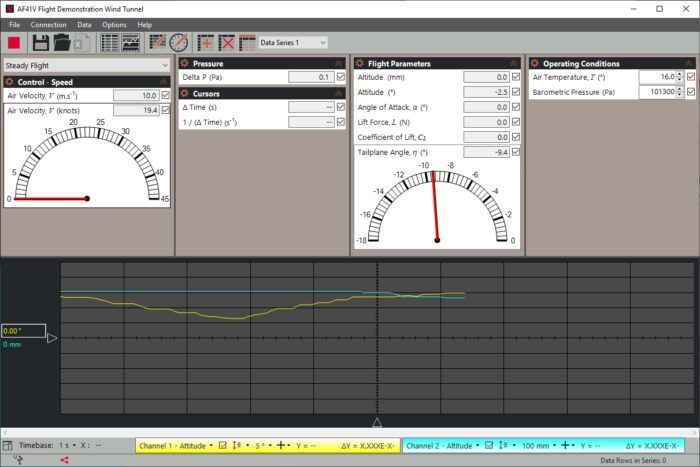Click the 0.00° channel offset box
700x467 pixels.
tap(23, 331)
